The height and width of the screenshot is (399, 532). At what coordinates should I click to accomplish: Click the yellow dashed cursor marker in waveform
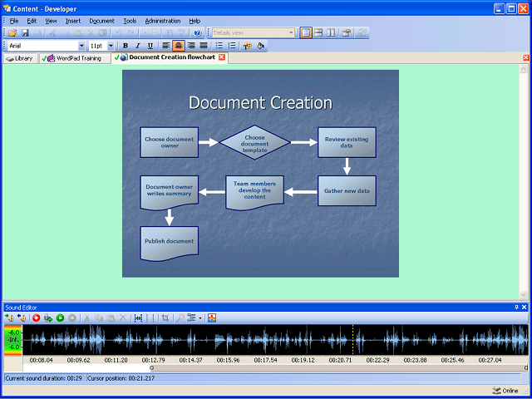pos(352,340)
